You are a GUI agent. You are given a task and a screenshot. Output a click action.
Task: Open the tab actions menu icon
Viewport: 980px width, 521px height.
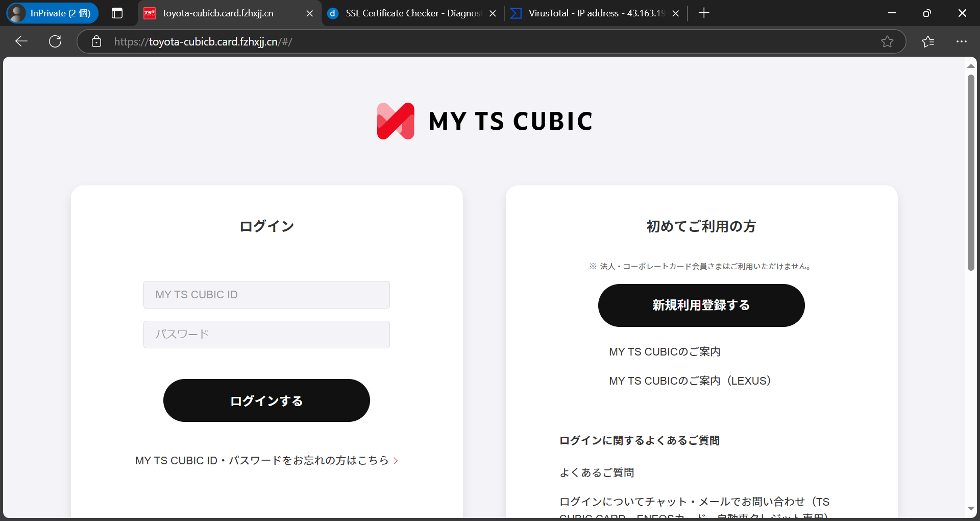117,13
